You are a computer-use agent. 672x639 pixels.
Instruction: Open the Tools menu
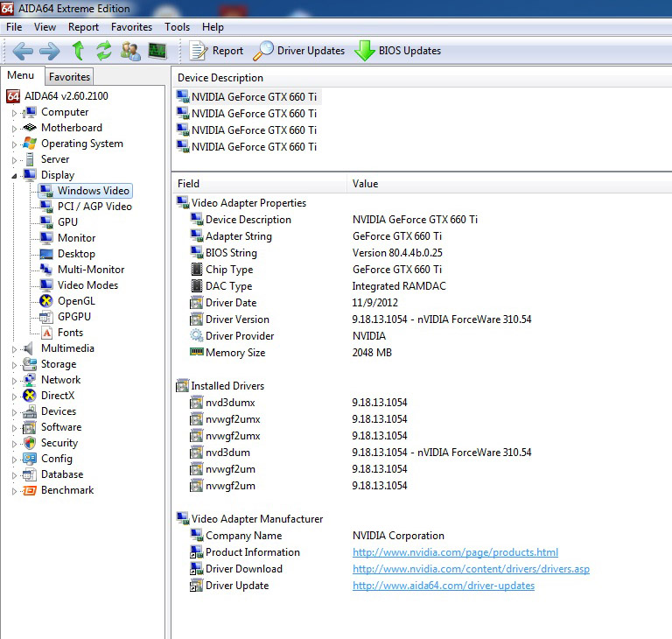(177, 27)
